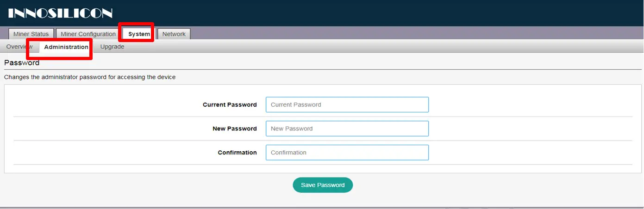Go to the Network tab
This screenshot has width=644, height=209.
coord(174,34)
